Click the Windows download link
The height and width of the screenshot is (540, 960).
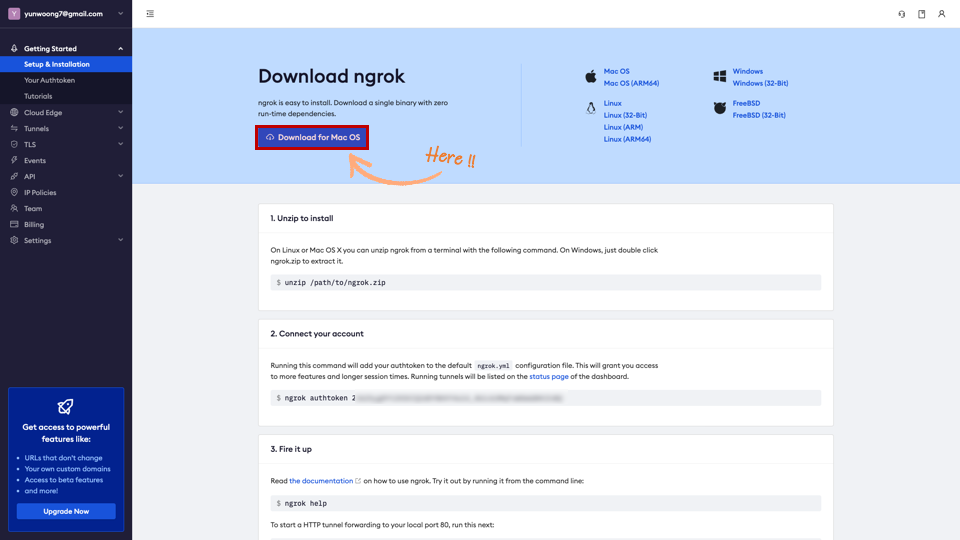coord(748,71)
